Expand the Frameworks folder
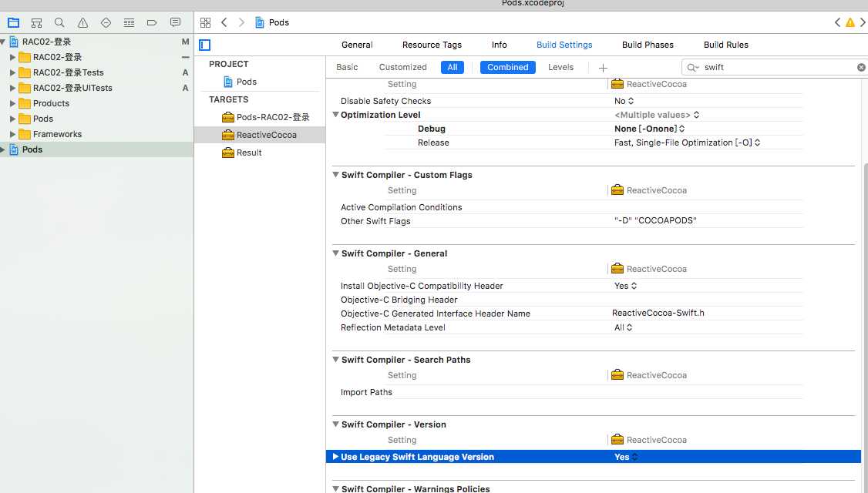This screenshot has width=868, height=493. (x=12, y=135)
